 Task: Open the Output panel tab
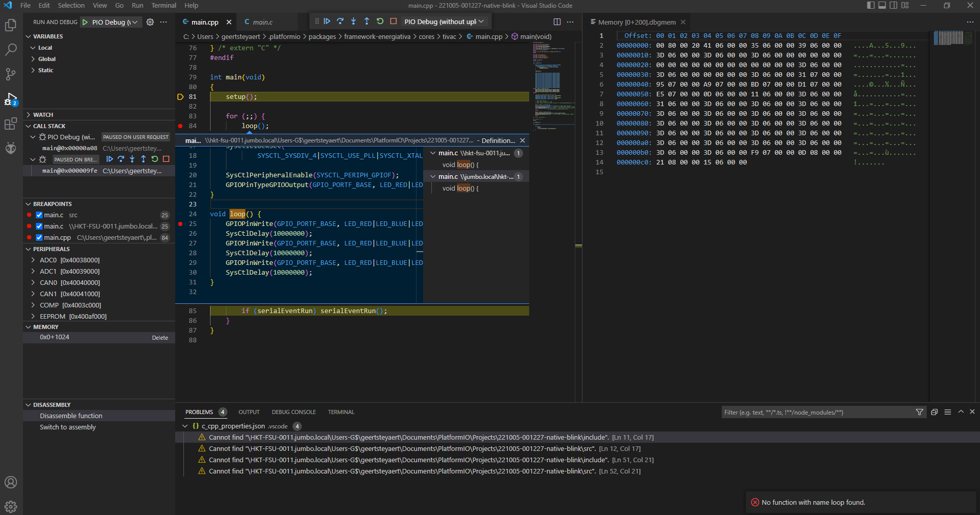point(249,412)
